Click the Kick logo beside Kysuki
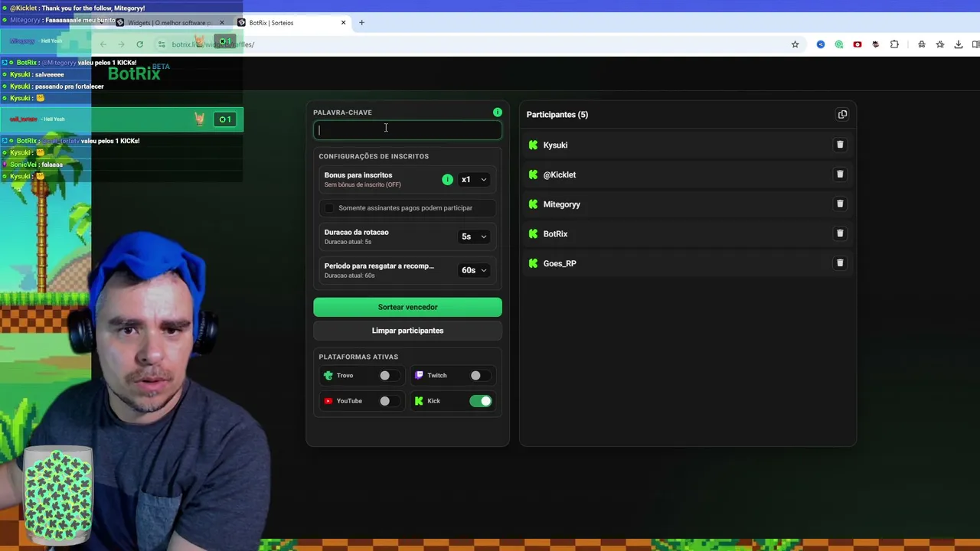Image resolution: width=980 pixels, height=551 pixels. (534, 145)
